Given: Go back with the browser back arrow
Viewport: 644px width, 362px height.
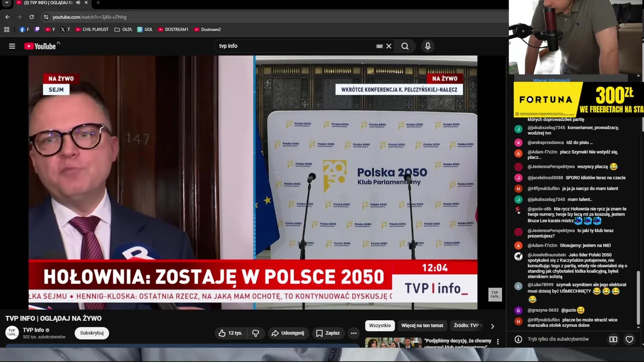Looking at the screenshot, I should tap(8, 17).
